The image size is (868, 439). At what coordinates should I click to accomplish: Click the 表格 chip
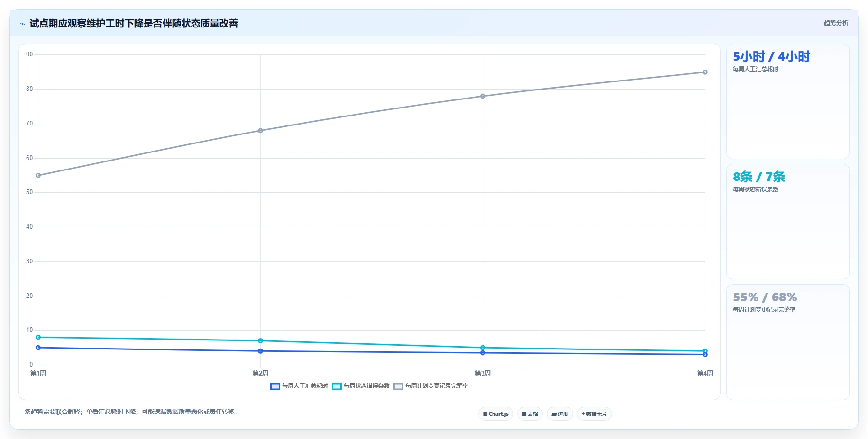[530, 414]
